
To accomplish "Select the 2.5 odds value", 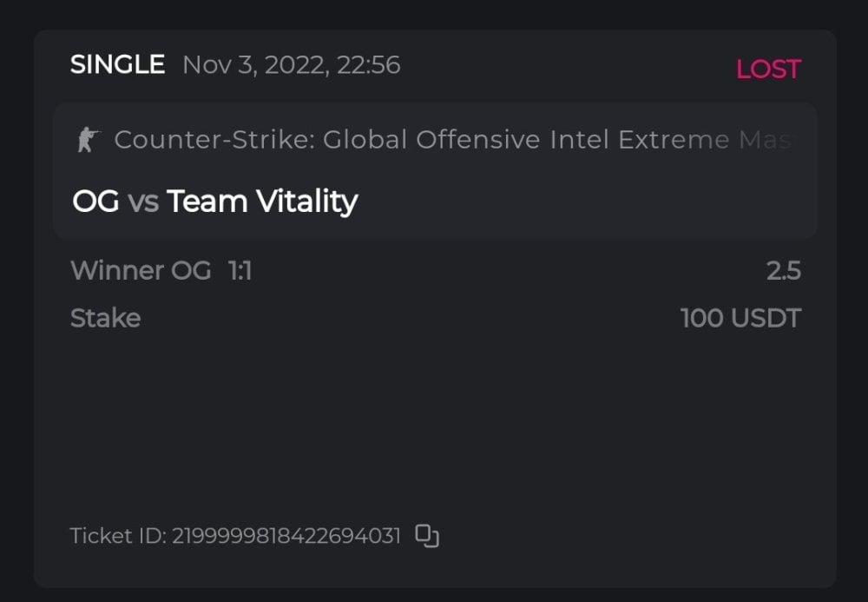I will point(783,271).
